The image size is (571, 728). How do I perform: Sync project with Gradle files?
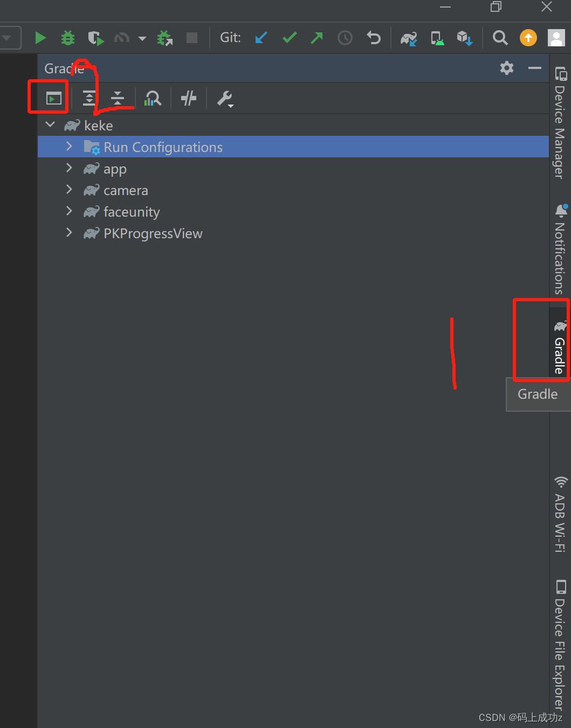[x=409, y=38]
